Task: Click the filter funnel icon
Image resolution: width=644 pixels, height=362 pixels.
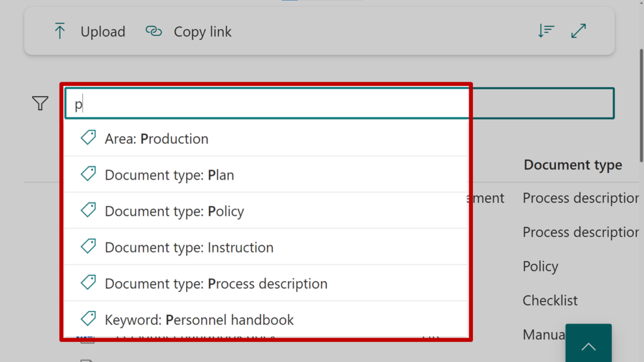Action: point(40,104)
